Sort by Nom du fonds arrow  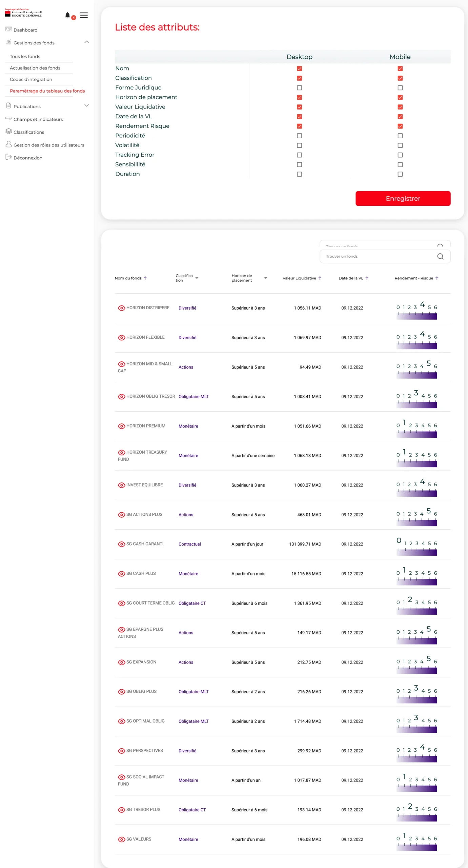click(x=145, y=278)
